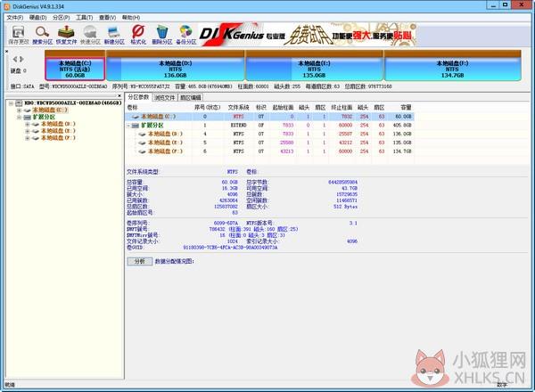Open the 文件(F) menu
535x392 pixels.
point(15,18)
